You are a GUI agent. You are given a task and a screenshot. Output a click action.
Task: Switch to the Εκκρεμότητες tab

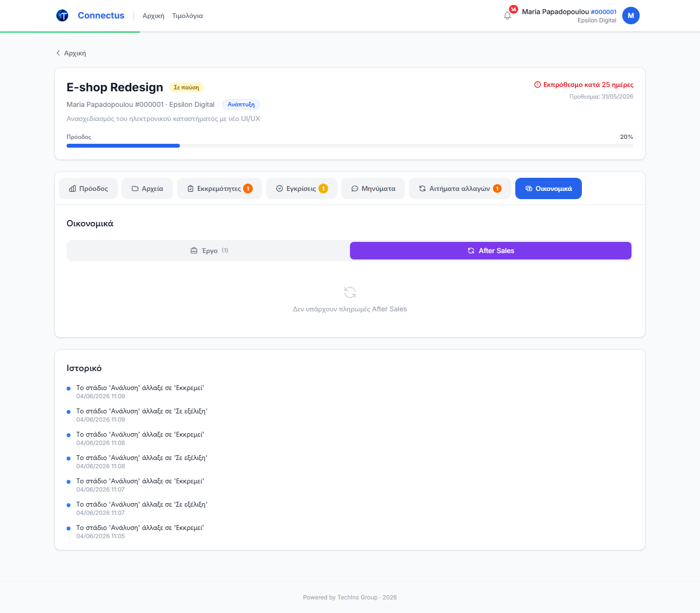(219, 188)
